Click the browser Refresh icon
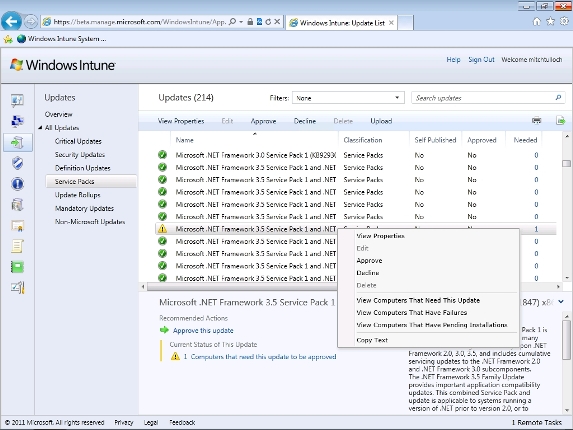This screenshot has height=430, width=573. [268, 22]
